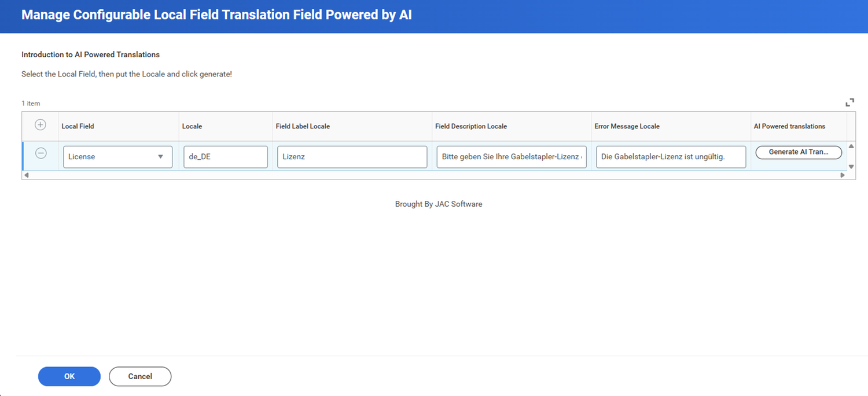Click the OK button
This screenshot has width=868, height=396.
[x=69, y=376]
